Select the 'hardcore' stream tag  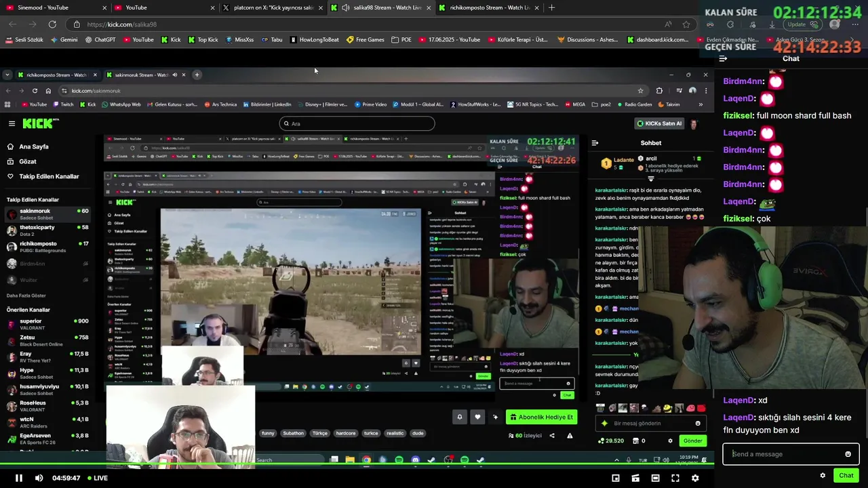(346, 433)
